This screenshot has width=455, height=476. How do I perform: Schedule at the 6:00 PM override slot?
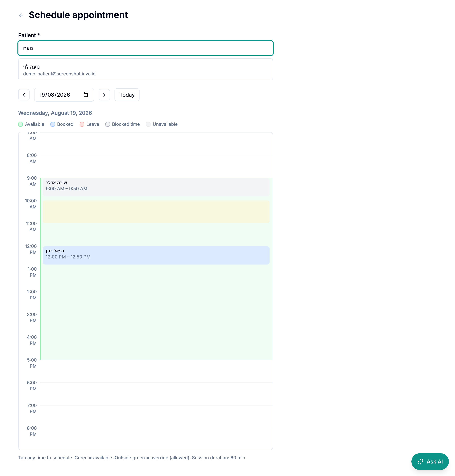pyautogui.click(x=156, y=394)
